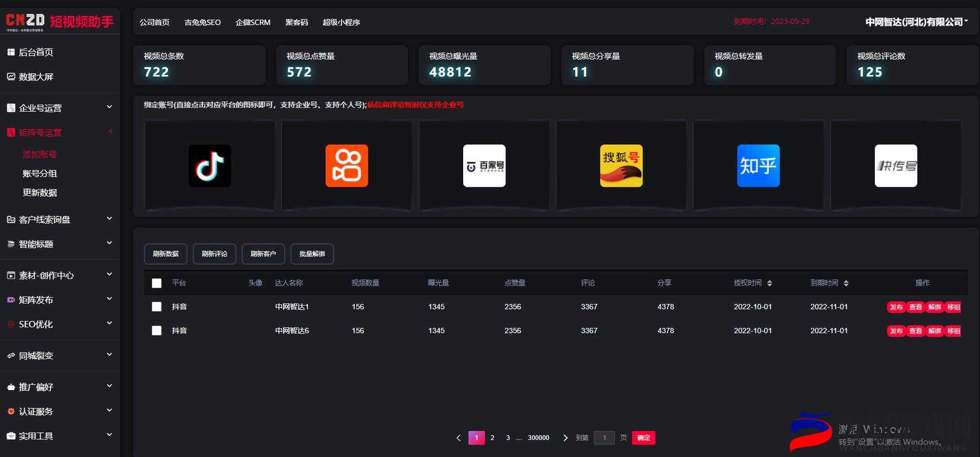The width and height of the screenshot is (980, 457).
Task: Click the 刷新数据 button
Action: coord(166,254)
